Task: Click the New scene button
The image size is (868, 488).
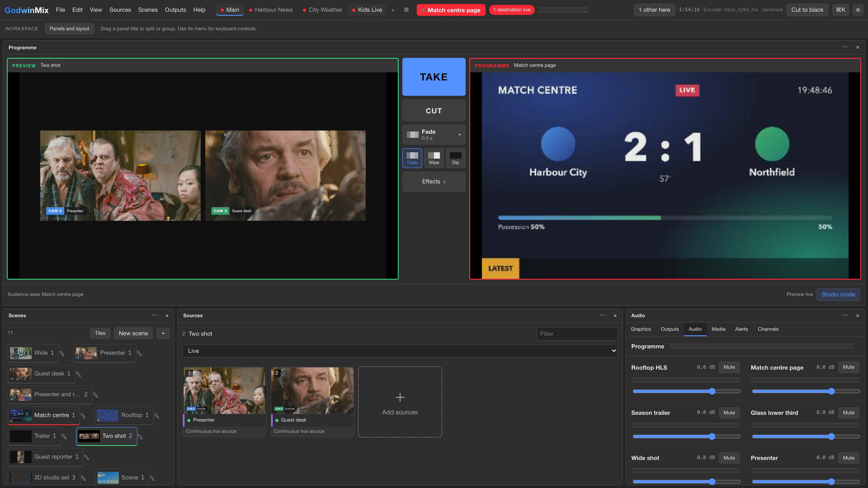Action: (x=133, y=333)
